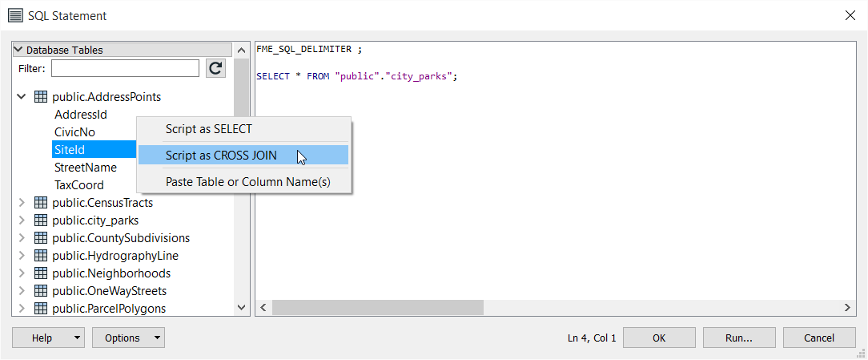Click the table icon for public.AddressPoints
The width and height of the screenshot is (868, 360).
click(x=40, y=97)
